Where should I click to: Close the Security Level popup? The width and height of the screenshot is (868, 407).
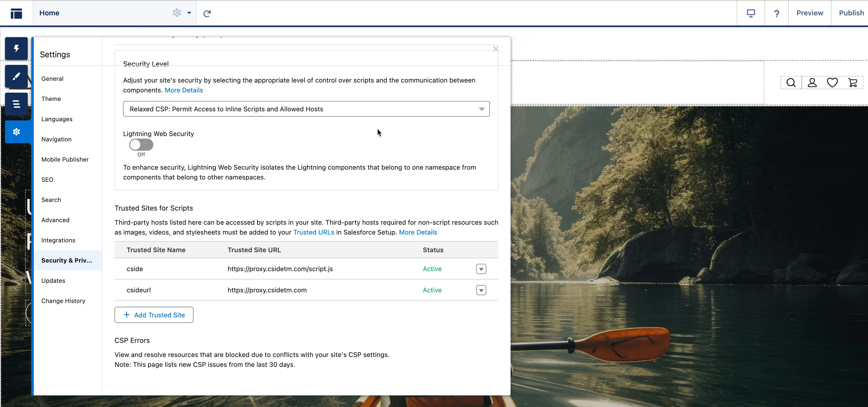(x=496, y=48)
